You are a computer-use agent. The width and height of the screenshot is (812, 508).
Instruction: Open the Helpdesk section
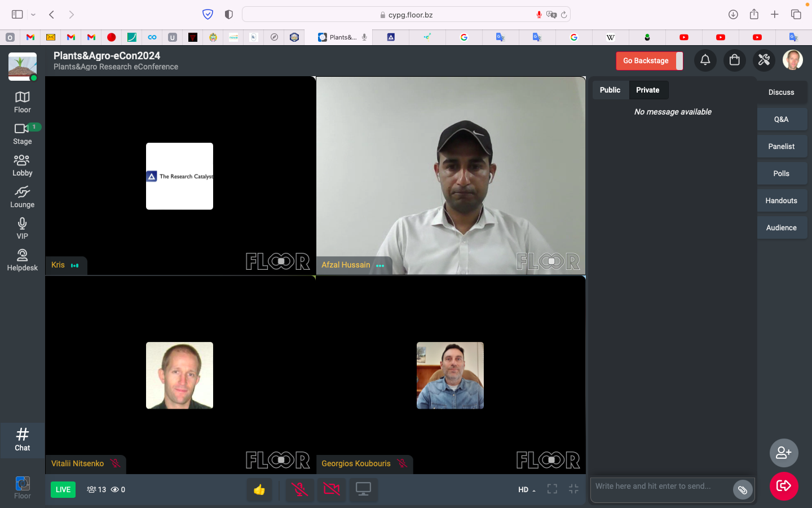click(x=22, y=260)
